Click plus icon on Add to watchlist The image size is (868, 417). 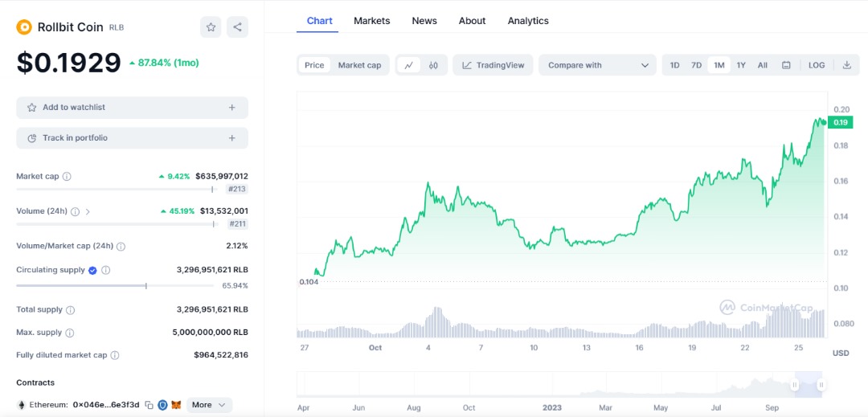(x=232, y=108)
